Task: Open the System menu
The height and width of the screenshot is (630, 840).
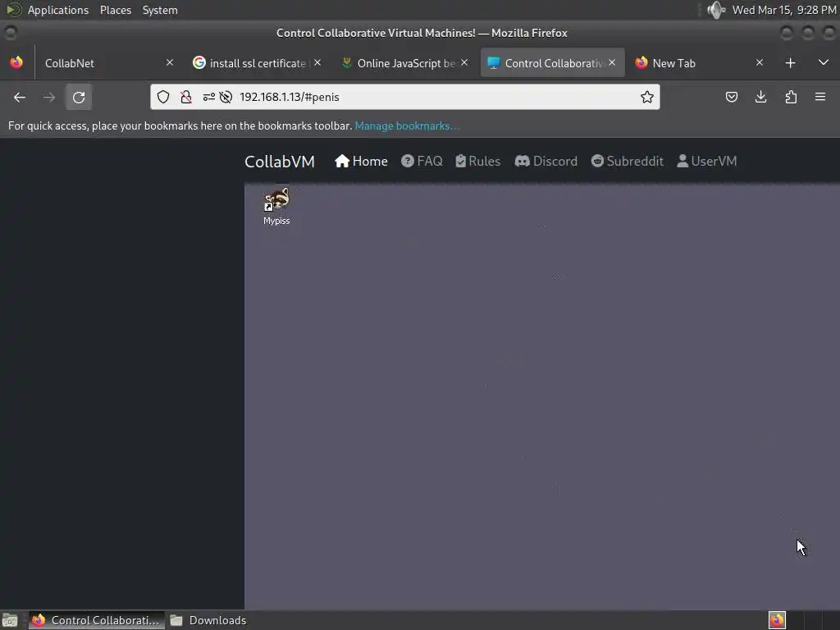Action: point(160,10)
